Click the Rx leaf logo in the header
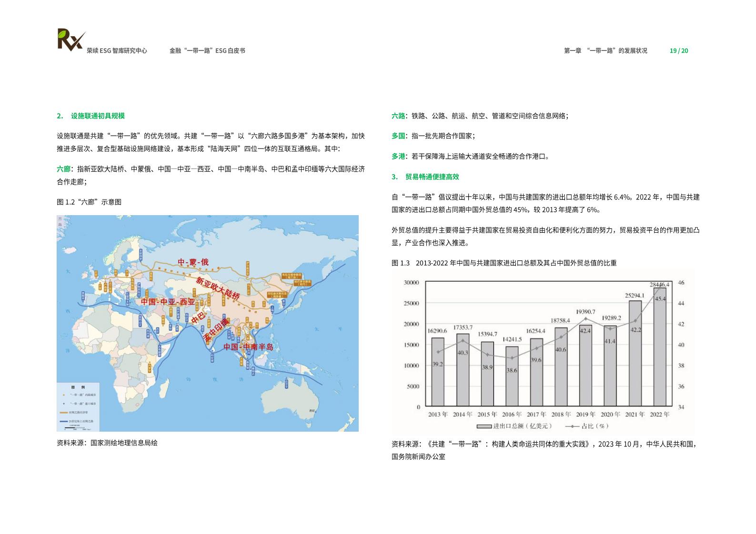This screenshot has height=534, width=756. point(71,39)
